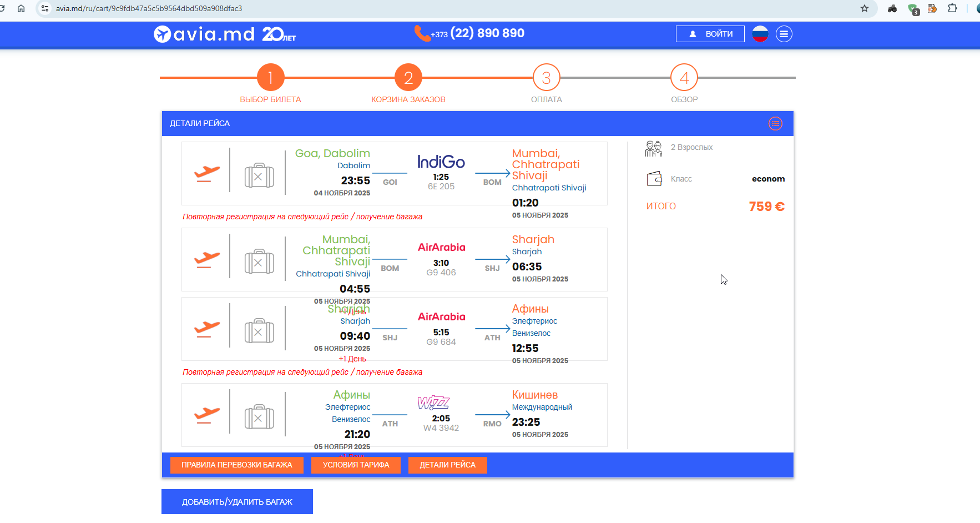Click the no-baggage suitcase icon for W4 3942
980x523 pixels.
pos(259,417)
